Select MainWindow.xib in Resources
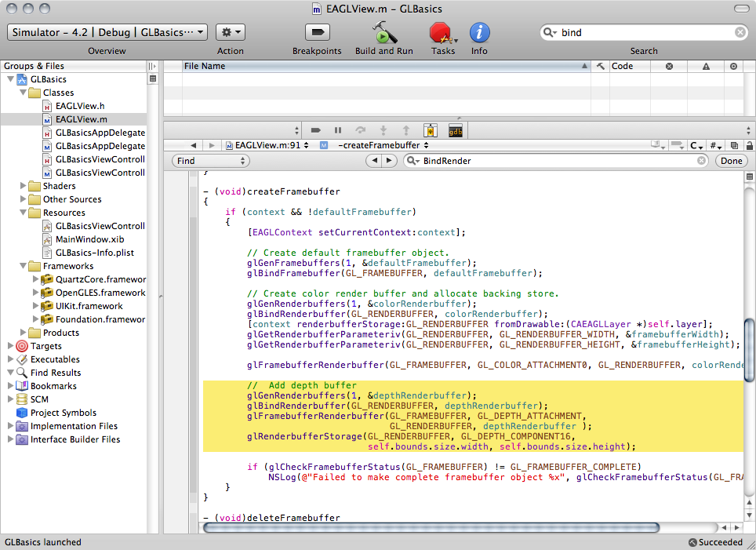756x550 pixels. coord(89,239)
